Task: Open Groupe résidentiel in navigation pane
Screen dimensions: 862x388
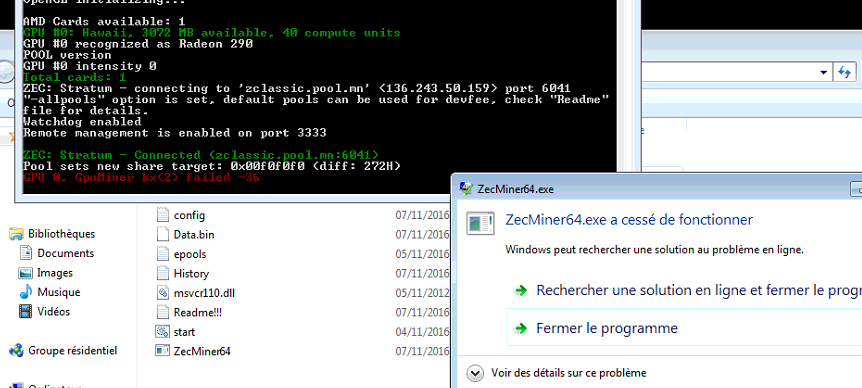Action: (73, 351)
